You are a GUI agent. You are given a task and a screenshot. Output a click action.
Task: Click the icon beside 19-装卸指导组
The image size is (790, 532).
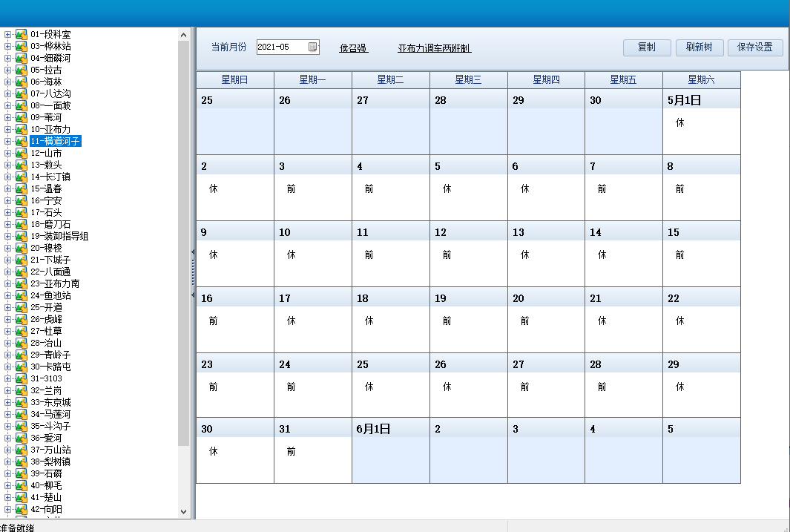[22, 236]
